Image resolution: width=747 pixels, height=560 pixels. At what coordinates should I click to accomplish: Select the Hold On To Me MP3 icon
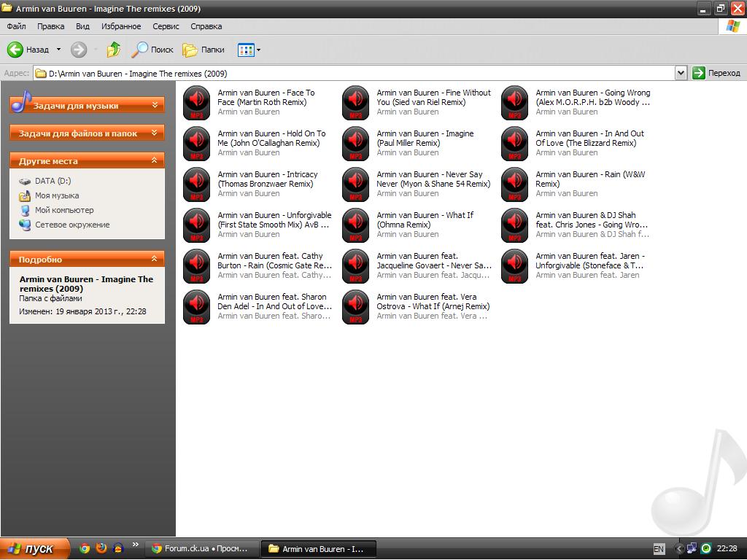[x=197, y=144]
